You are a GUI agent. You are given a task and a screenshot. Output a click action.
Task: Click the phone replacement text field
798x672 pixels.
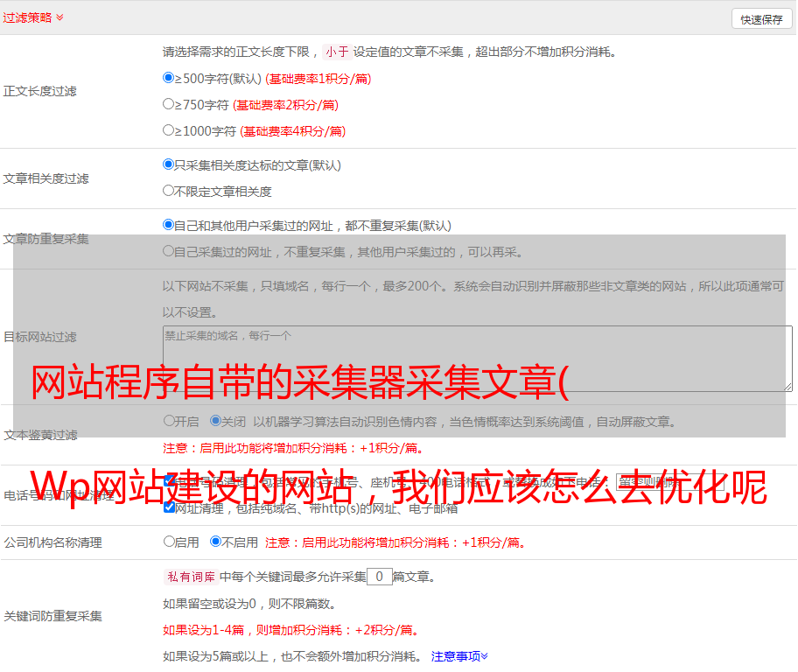669,481
